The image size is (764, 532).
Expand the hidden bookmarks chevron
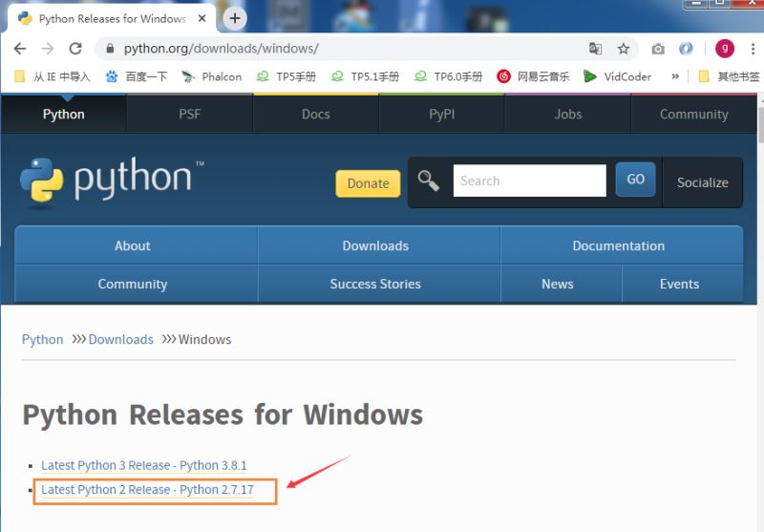(675, 76)
